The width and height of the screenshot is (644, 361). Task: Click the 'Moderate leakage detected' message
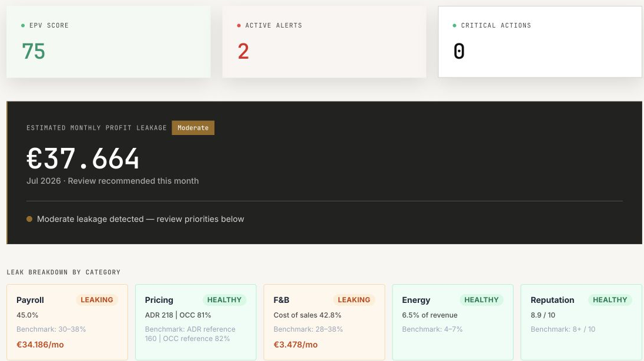point(140,219)
